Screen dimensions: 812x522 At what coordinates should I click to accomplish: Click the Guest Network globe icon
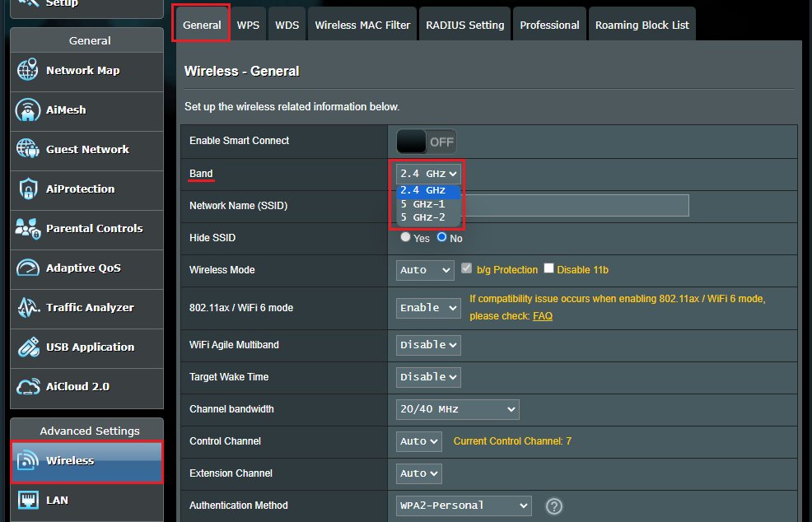click(27, 149)
